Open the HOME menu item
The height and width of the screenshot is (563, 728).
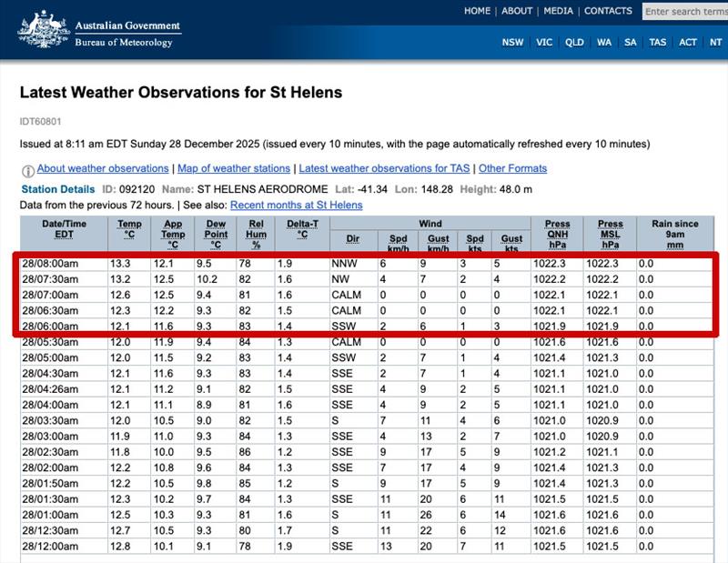477,11
